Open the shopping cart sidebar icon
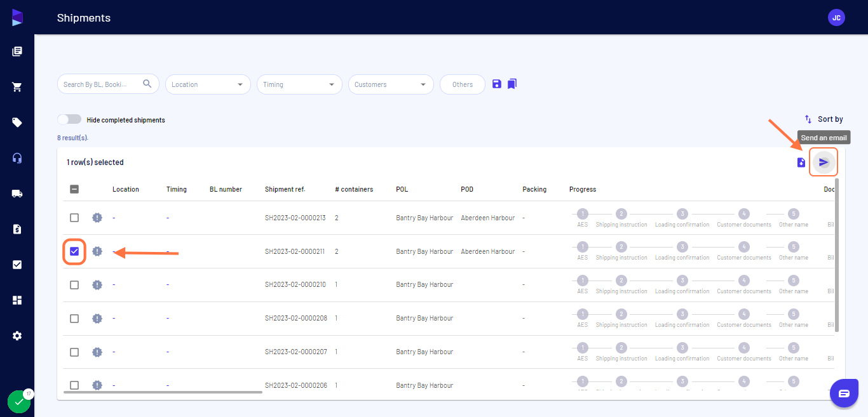Viewport: 868px width, 417px height. pos(17,87)
